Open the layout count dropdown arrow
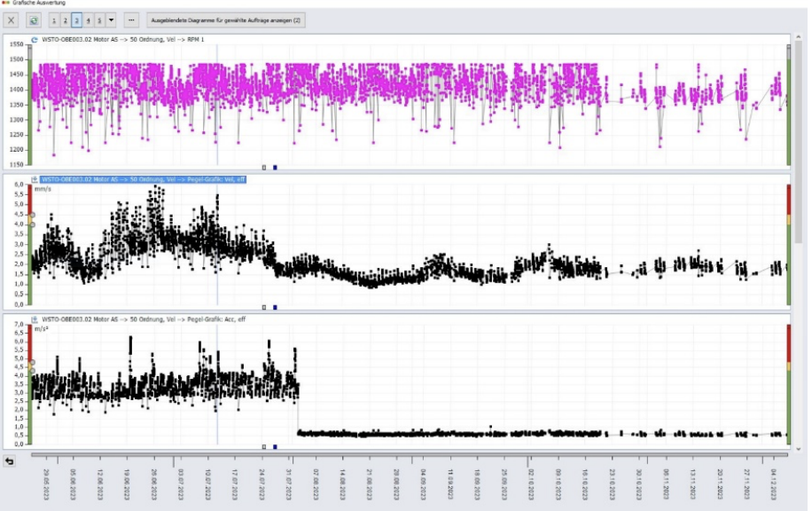 [111, 20]
